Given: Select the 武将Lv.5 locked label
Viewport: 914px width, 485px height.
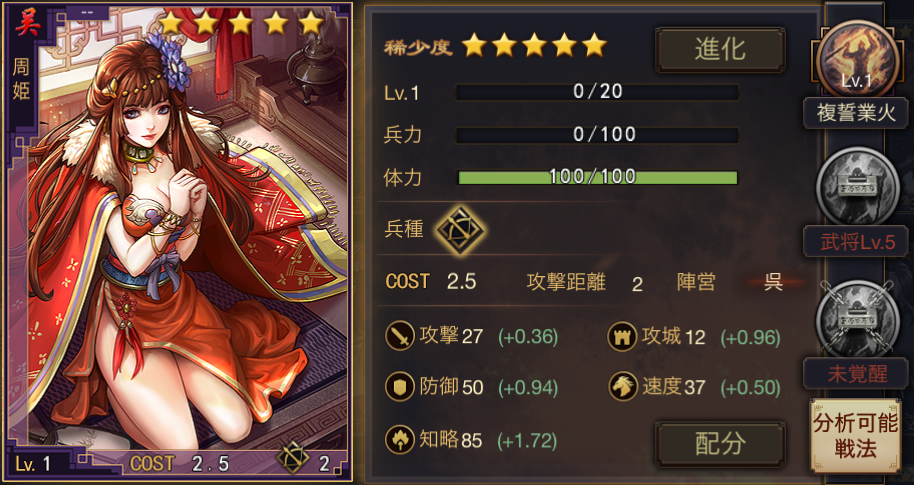Looking at the screenshot, I should pos(856,241).
